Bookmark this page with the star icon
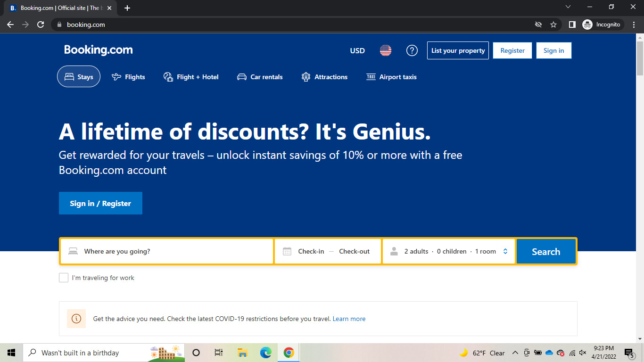The image size is (644, 362). (553, 25)
